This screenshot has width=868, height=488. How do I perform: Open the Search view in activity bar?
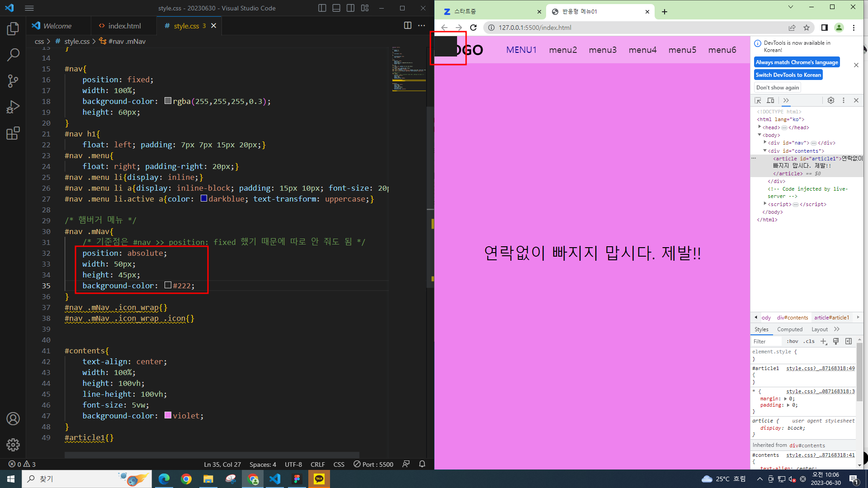coord(13,55)
